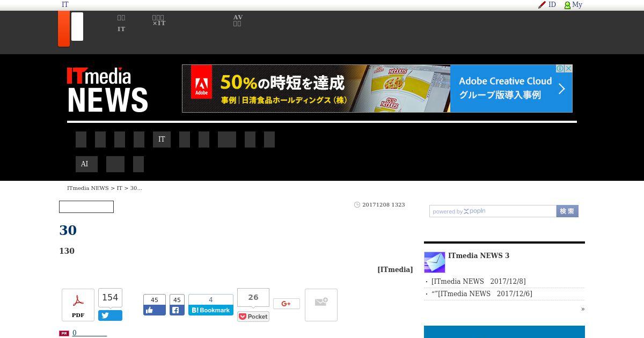This screenshot has width=644, height=338.
Task: Click the Twitter share button
Action: 110,315
